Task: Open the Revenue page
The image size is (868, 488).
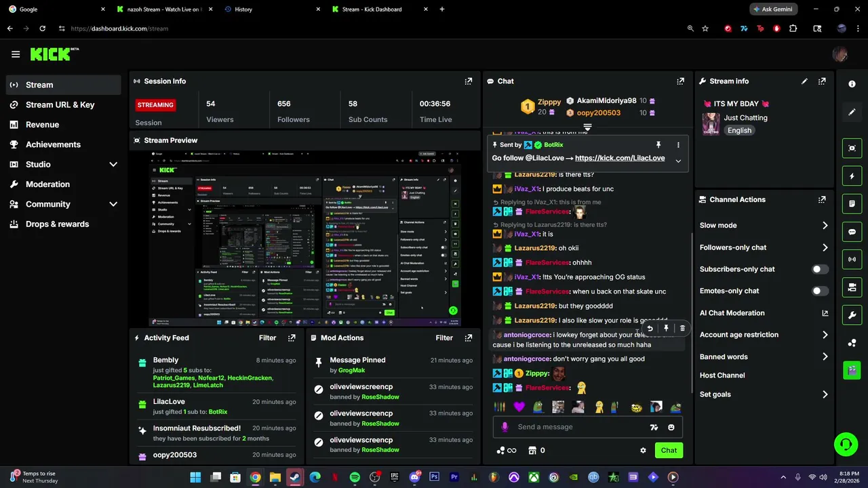Action: point(64,125)
